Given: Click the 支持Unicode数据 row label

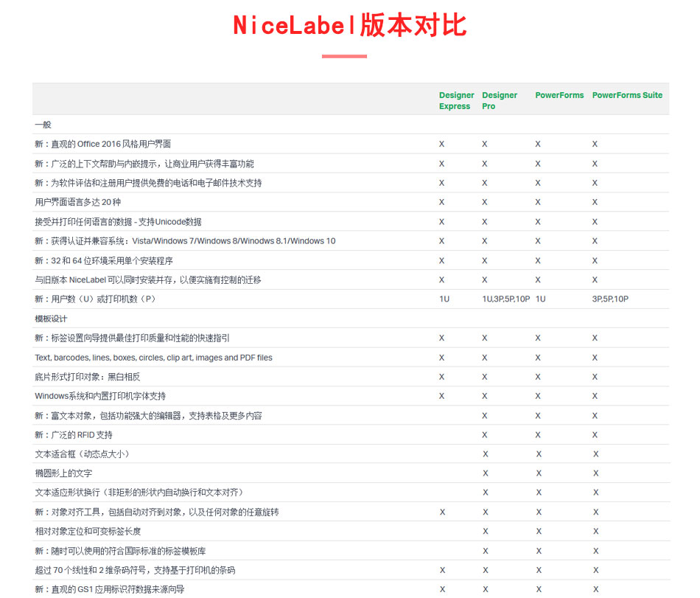Looking at the screenshot, I should point(118,221).
